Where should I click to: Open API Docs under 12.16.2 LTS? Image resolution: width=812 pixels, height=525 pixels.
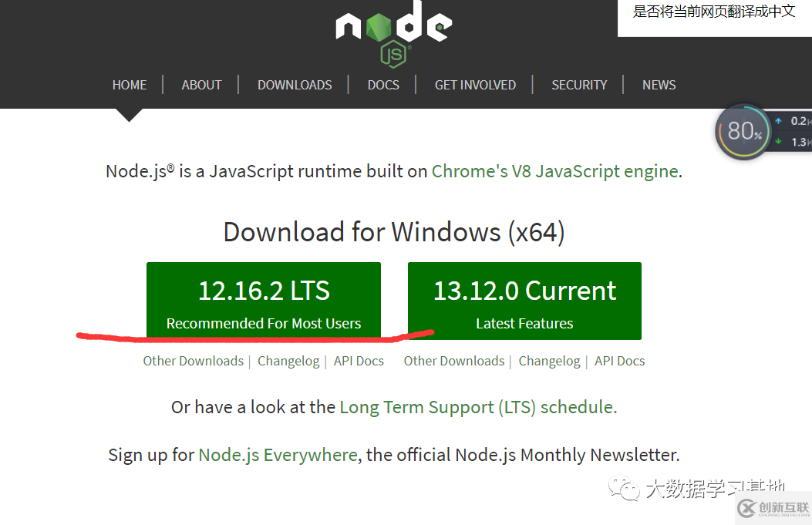tap(359, 361)
